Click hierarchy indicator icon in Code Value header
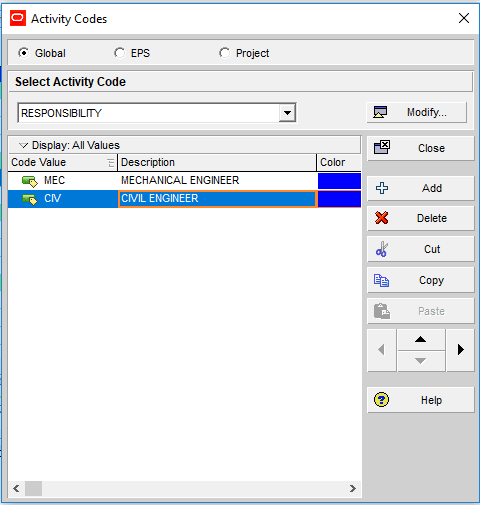480x505 pixels. tap(111, 163)
